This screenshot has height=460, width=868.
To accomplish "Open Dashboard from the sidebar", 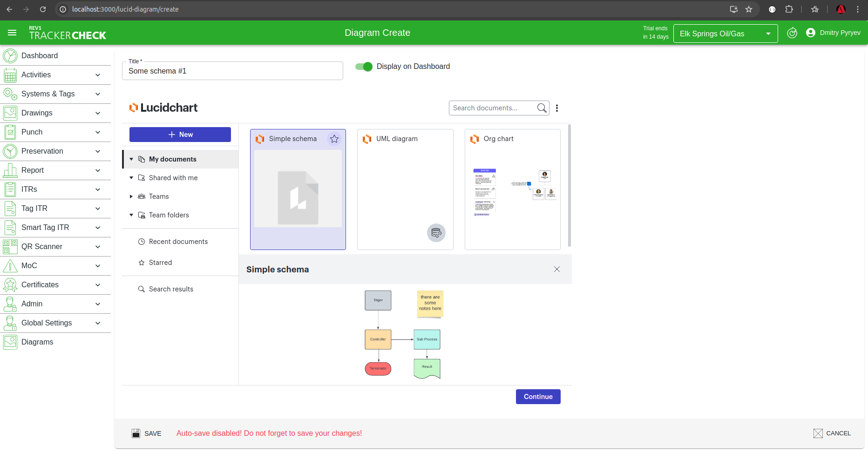I will pos(40,56).
